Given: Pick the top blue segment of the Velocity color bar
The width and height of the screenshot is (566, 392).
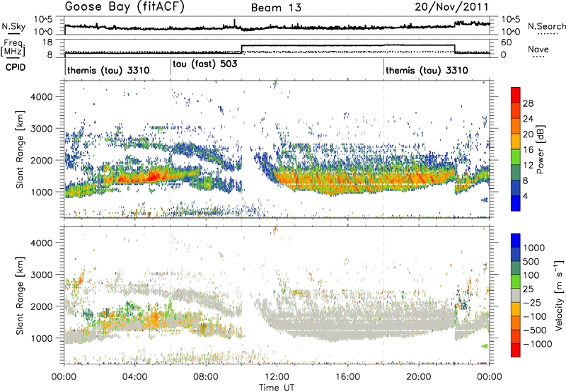Looking at the screenshot, I should [x=516, y=241].
